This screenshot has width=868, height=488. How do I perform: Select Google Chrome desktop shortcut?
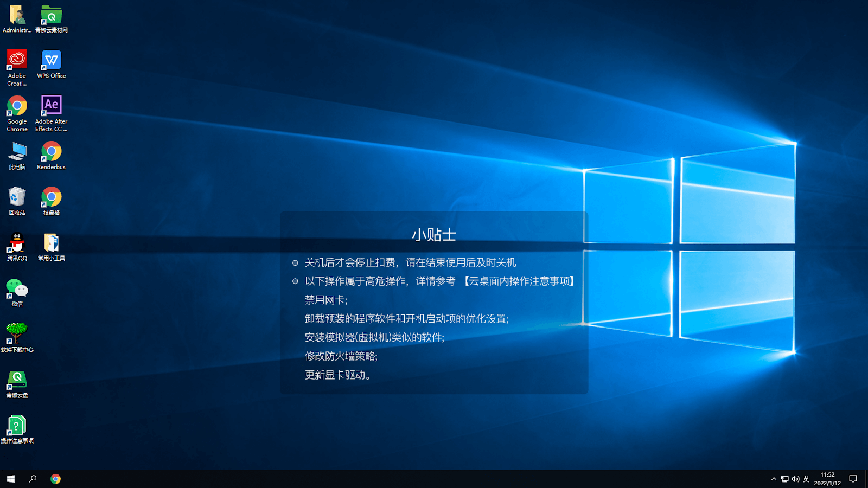click(x=17, y=114)
